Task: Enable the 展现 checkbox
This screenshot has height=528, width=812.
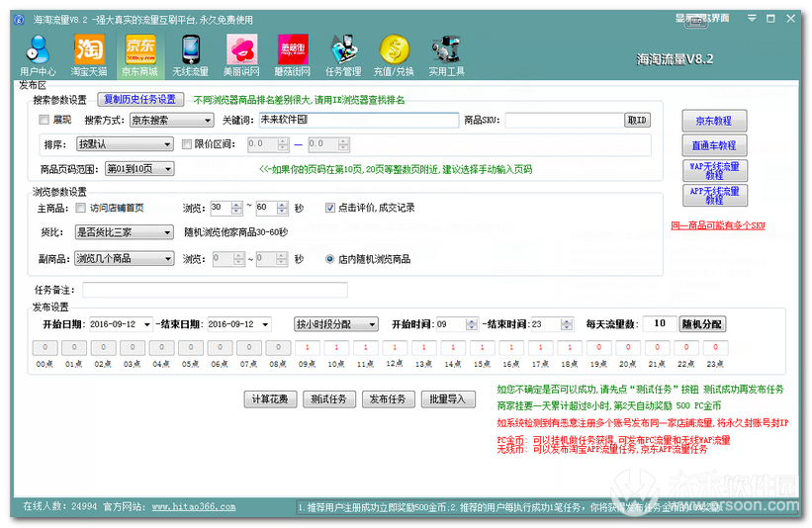Action: (x=44, y=120)
